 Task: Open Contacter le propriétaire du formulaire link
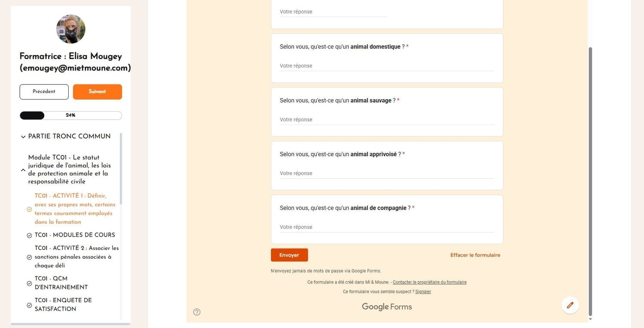(429, 282)
